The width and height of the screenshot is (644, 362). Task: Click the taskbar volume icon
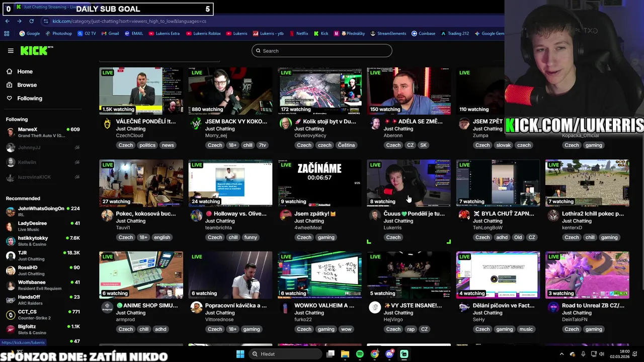(x=603, y=354)
